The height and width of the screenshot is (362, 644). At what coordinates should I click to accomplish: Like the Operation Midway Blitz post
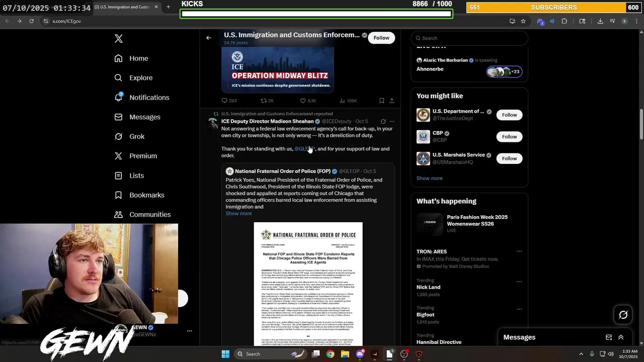(308, 101)
